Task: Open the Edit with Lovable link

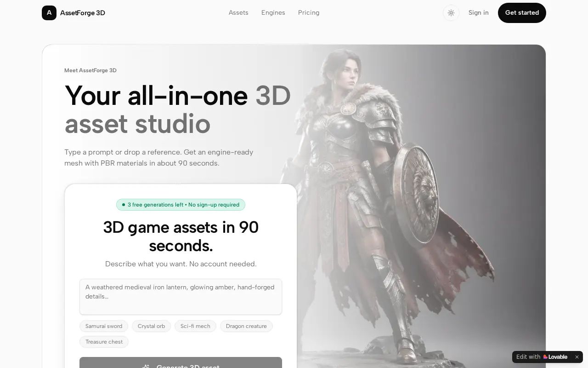Action: (542, 357)
